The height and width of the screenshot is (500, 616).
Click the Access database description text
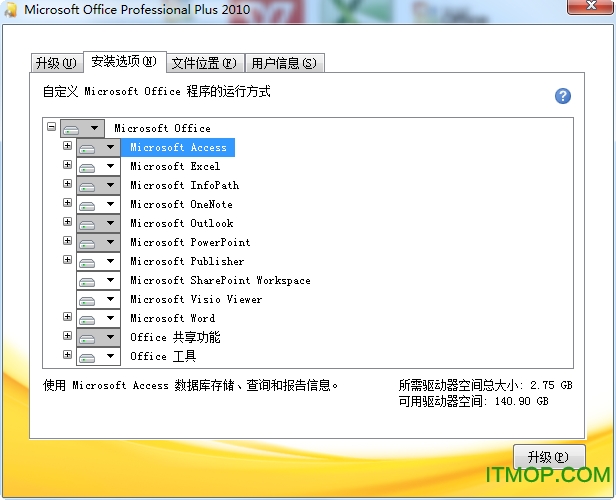click(x=190, y=385)
